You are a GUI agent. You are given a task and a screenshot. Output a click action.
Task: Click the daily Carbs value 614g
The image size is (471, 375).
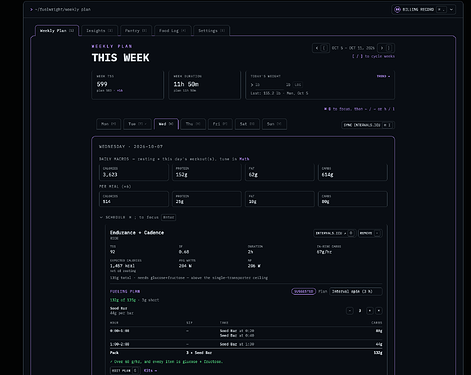327,175
